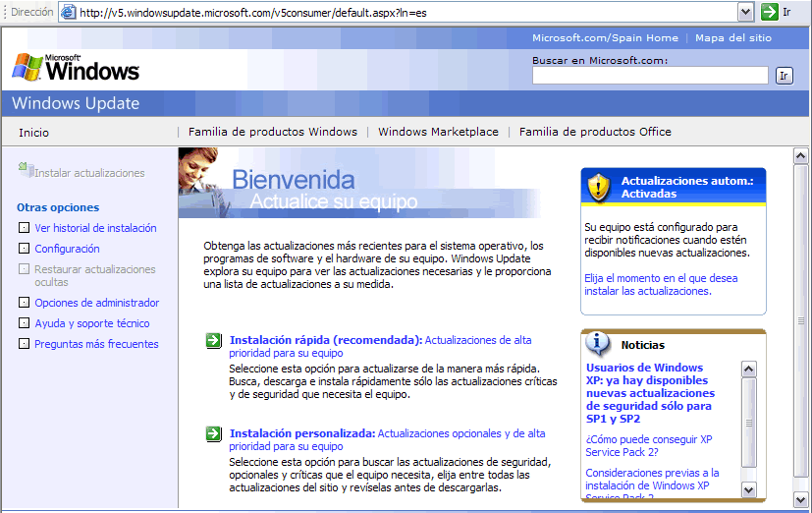Viewport: 812px width, 513px height.
Task: Open Microsoft.com/Spain Home link
Action: pos(605,37)
